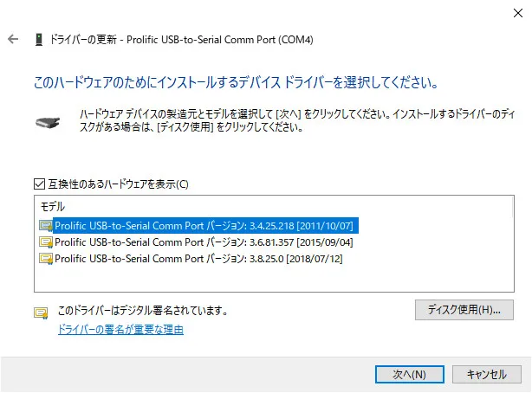The image size is (532, 393).
Task: Select driver version 3.6.81.357 [2015/09/04]
Action: click(204, 242)
